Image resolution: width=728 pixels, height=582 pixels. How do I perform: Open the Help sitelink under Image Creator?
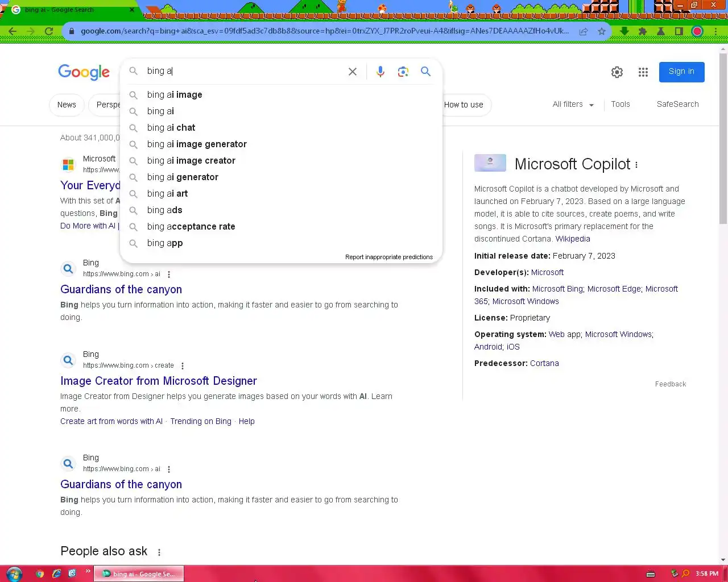click(x=247, y=422)
